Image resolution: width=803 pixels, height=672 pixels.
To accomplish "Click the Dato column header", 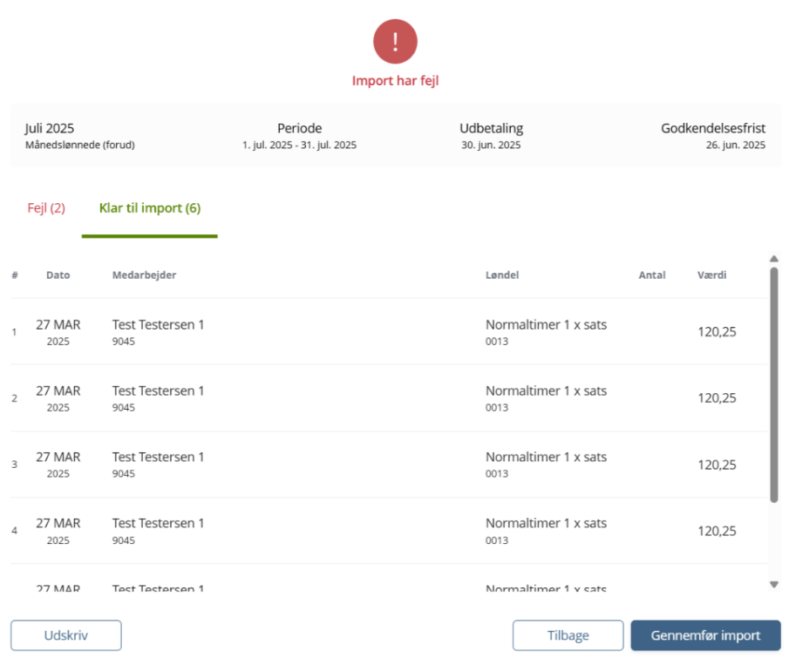I will click(58, 275).
